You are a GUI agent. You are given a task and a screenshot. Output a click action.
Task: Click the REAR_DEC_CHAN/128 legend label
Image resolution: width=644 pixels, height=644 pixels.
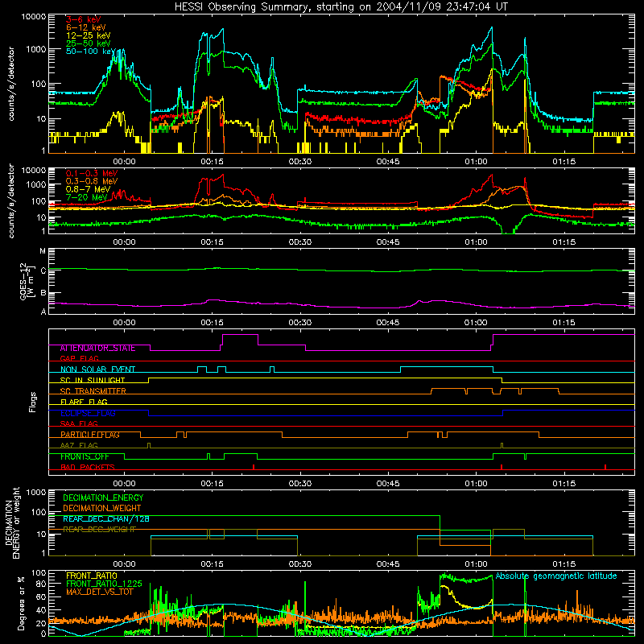click(x=106, y=518)
